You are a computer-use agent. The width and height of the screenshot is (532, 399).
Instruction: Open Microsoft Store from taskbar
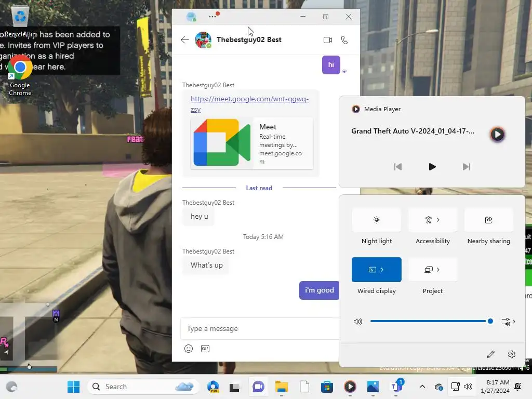point(327,387)
